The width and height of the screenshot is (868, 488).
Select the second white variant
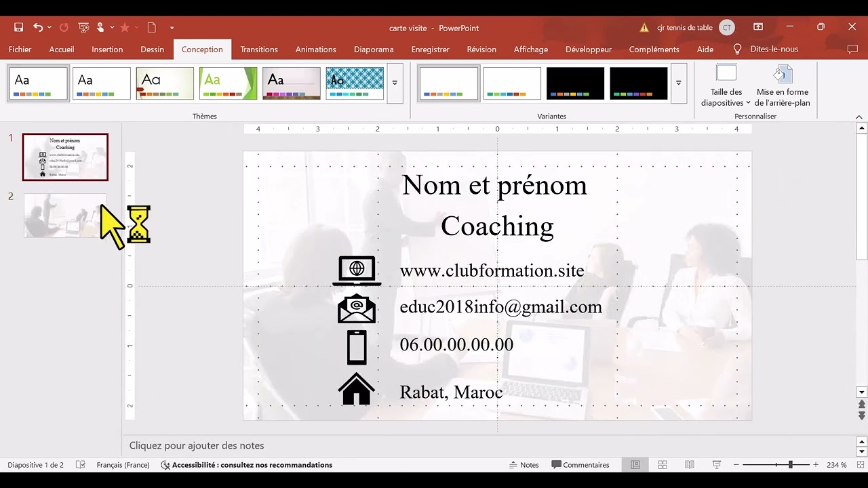(512, 83)
